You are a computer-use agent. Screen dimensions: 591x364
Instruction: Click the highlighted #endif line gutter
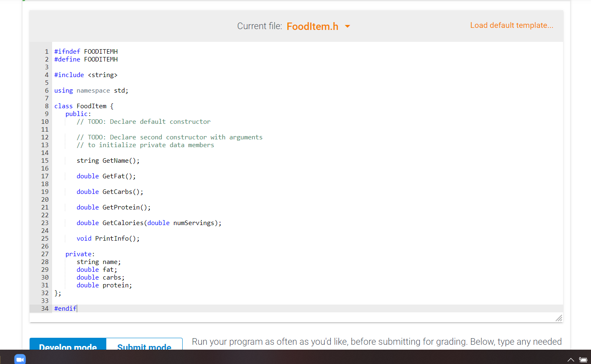pos(45,308)
